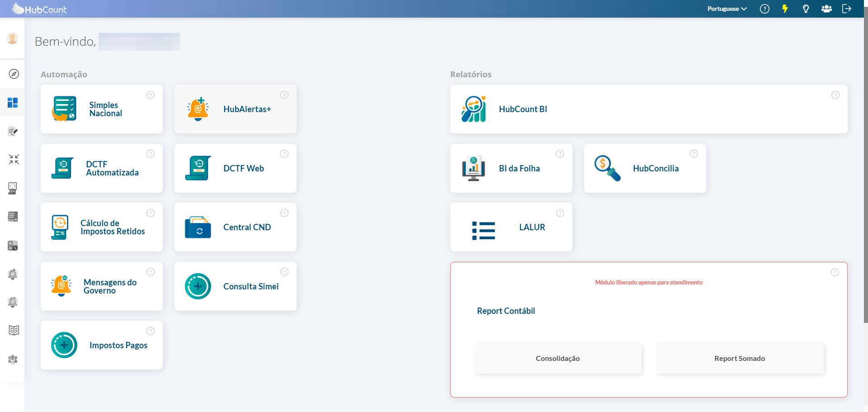
Task: Open the users group icon in the header
Action: (826, 9)
